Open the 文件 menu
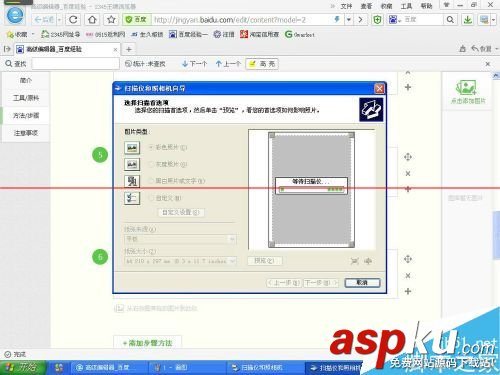The height and width of the screenshot is (375, 500). pyautogui.click(x=346, y=6)
